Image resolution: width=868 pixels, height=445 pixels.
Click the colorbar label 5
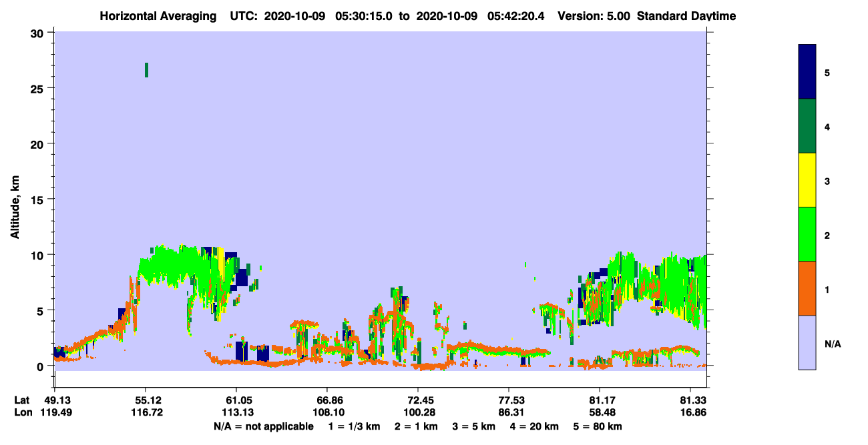[827, 72]
